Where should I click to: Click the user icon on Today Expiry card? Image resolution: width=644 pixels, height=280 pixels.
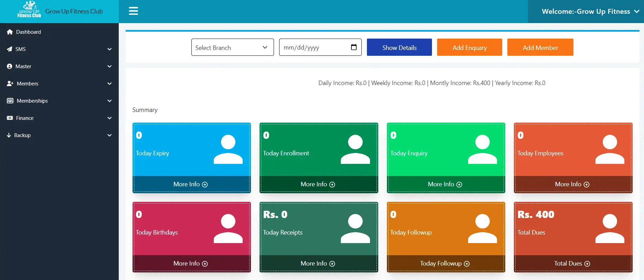click(x=228, y=149)
